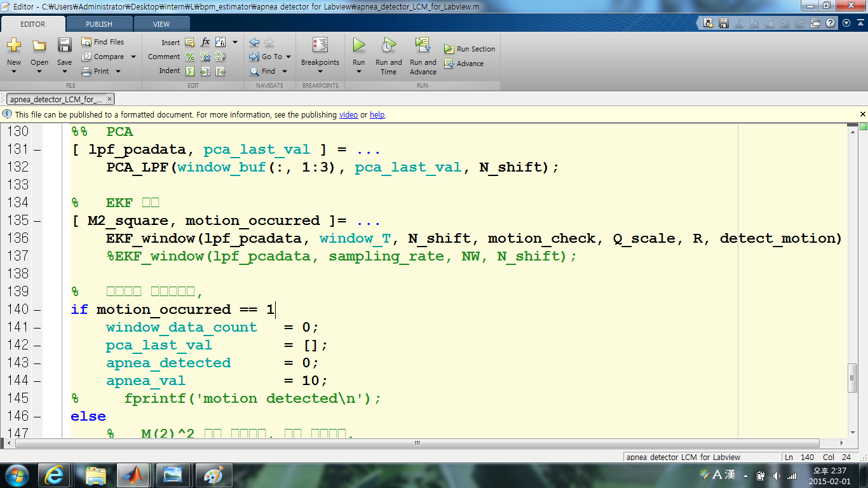Decrease indent of selected lines
Image resolution: width=868 pixels, height=488 pixels.
(220, 71)
